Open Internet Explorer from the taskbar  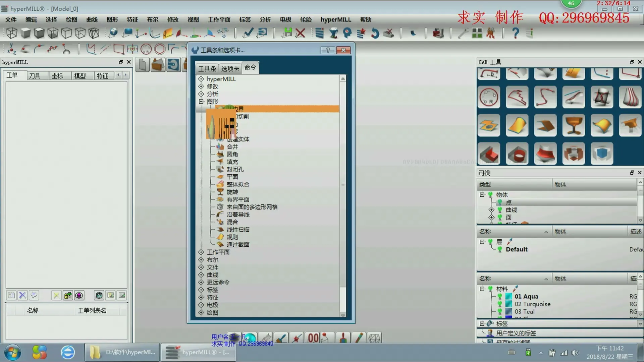(x=67, y=352)
